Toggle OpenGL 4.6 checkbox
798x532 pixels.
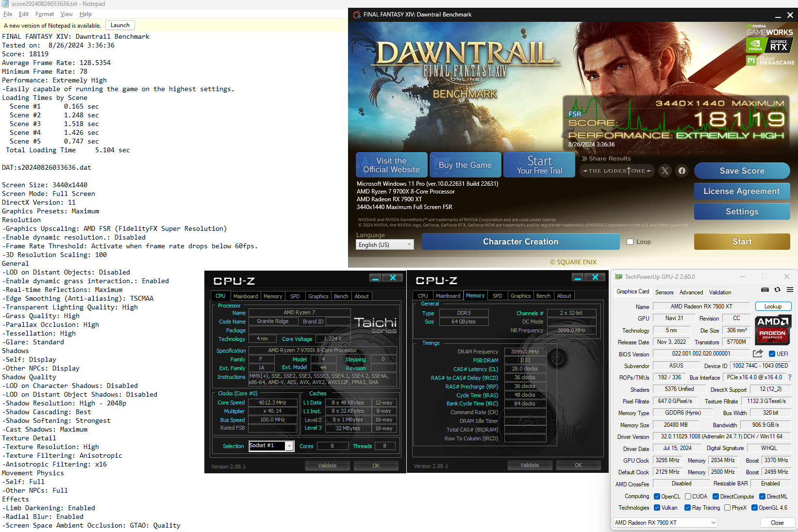[754, 508]
